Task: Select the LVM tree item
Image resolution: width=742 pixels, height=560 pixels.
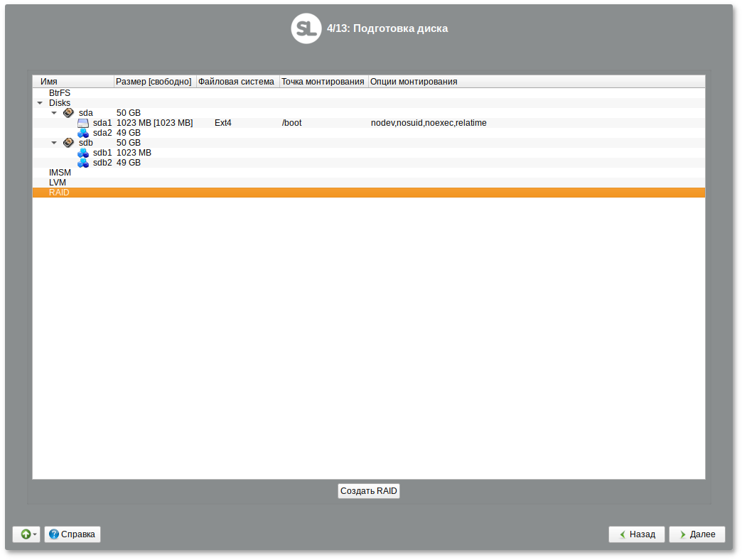Action: point(58,183)
